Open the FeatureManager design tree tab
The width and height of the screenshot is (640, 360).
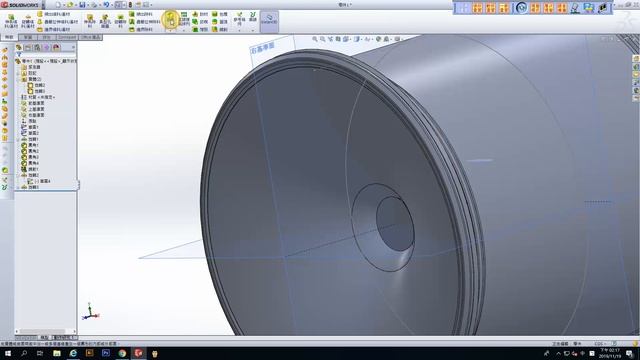point(18,47)
